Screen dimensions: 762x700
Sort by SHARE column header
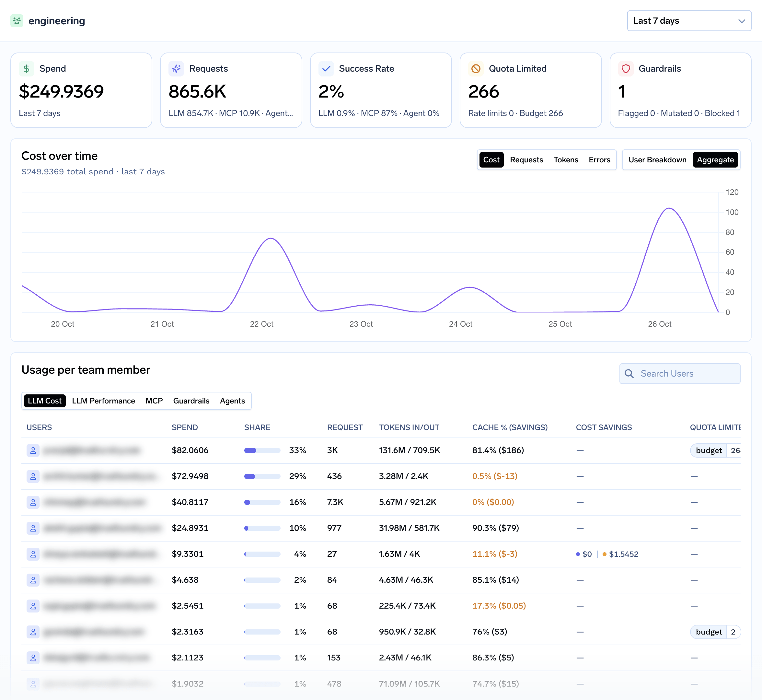point(257,427)
